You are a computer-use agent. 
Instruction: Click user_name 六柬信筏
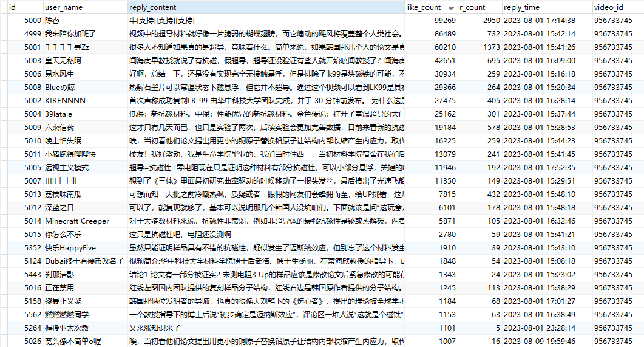point(59,128)
